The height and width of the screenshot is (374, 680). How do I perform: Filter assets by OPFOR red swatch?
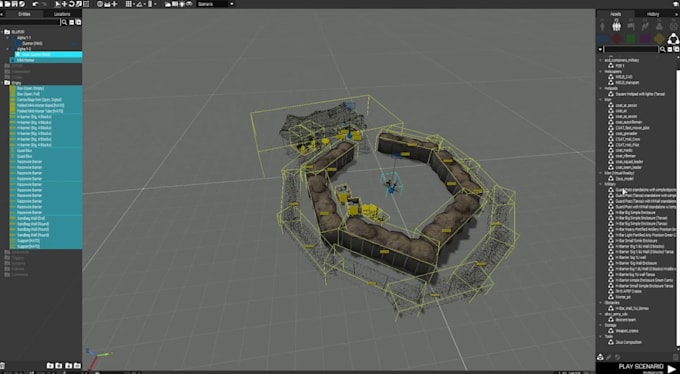pos(617,39)
